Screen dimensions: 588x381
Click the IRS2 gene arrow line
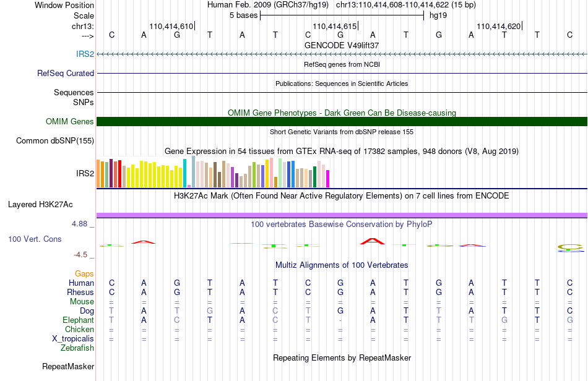(342, 54)
